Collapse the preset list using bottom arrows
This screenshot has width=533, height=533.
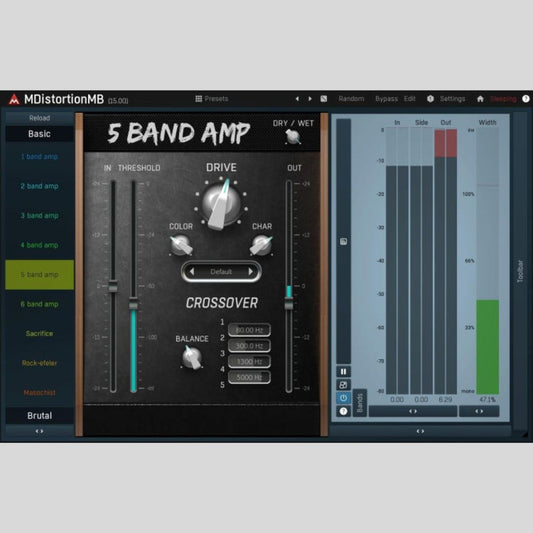39,431
